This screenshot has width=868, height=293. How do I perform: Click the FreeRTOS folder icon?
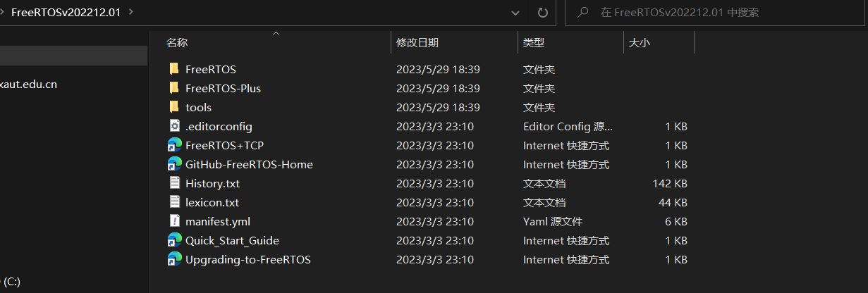tap(174, 69)
